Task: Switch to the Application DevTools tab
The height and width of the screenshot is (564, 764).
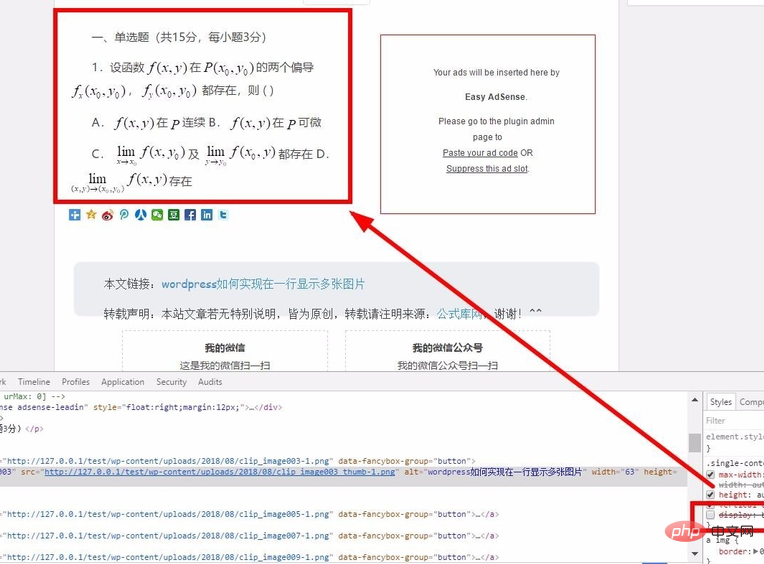Action: [122, 382]
